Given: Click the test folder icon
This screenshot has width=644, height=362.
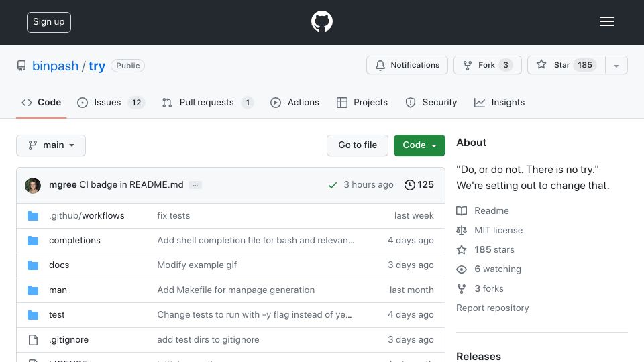Looking at the screenshot, I should (33, 315).
